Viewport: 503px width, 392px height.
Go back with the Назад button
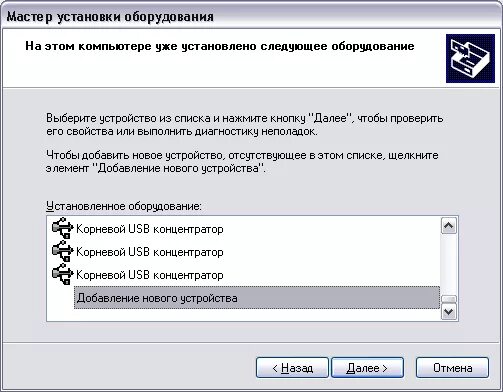[292, 368]
